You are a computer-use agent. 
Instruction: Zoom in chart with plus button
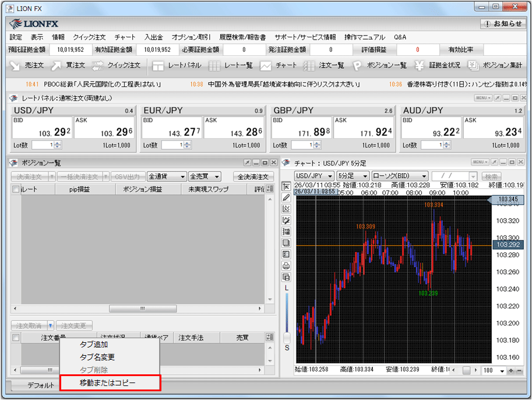click(511, 371)
